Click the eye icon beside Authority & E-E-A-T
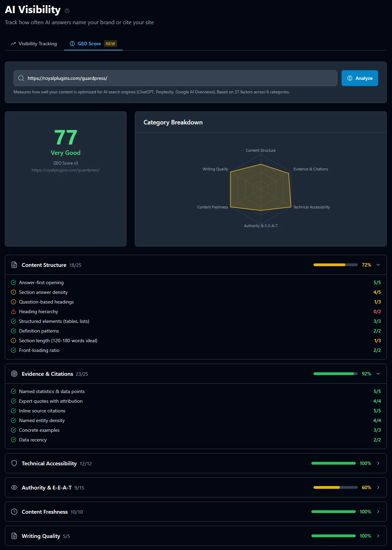The height and width of the screenshot is (550, 392). point(14,487)
